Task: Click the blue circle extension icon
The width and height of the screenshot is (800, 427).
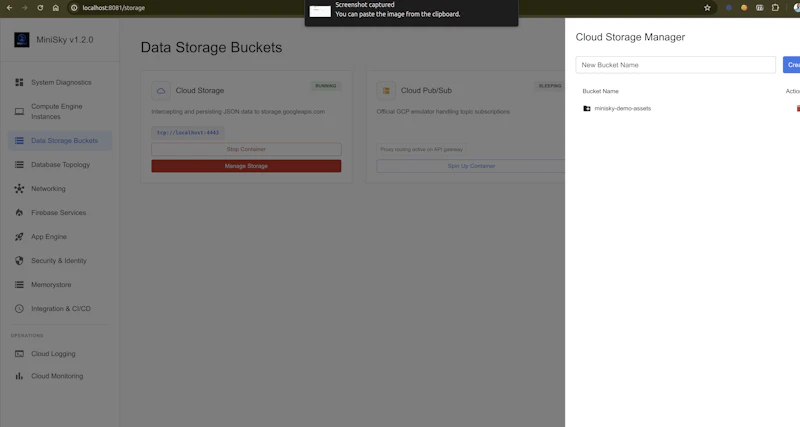Action: (x=729, y=8)
